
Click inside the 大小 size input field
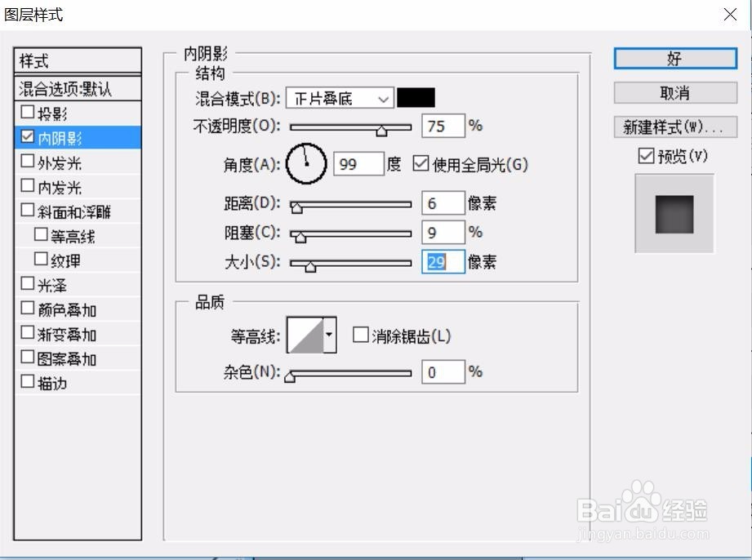442,262
